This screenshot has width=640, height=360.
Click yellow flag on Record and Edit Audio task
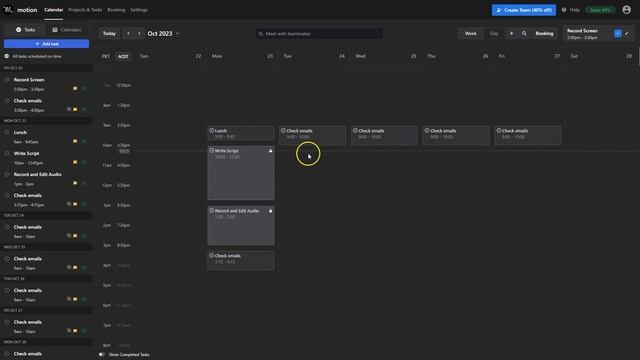click(75, 183)
